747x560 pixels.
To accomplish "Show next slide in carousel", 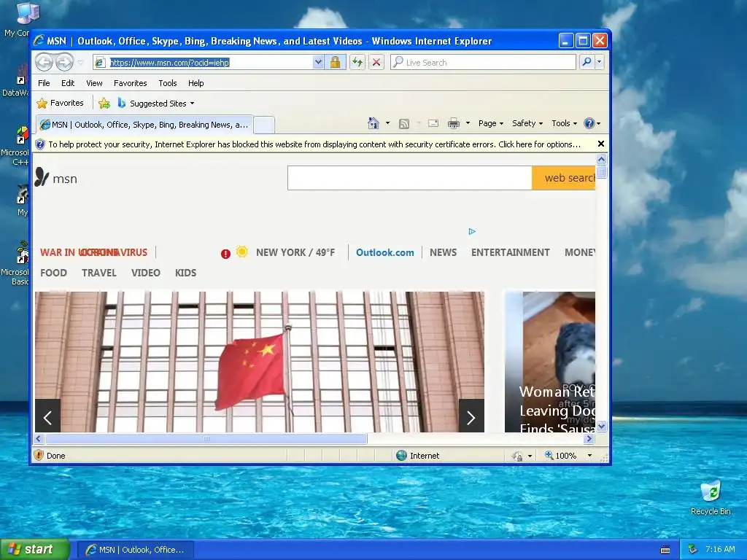I will pyautogui.click(x=471, y=417).
